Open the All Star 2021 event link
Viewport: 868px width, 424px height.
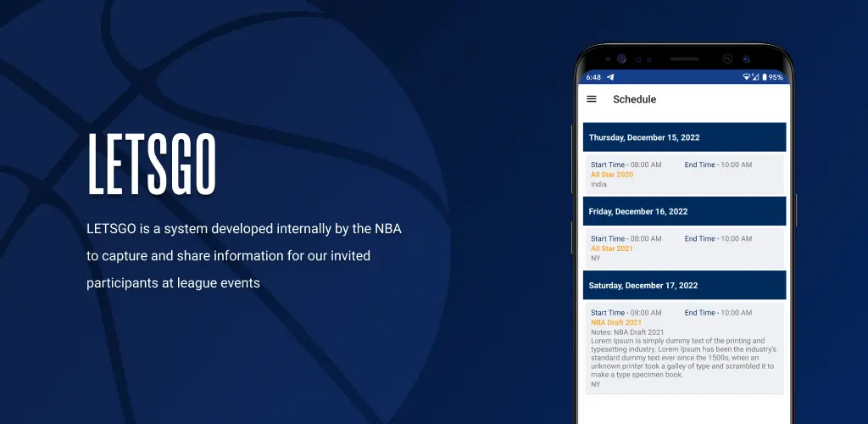point(612,248)
